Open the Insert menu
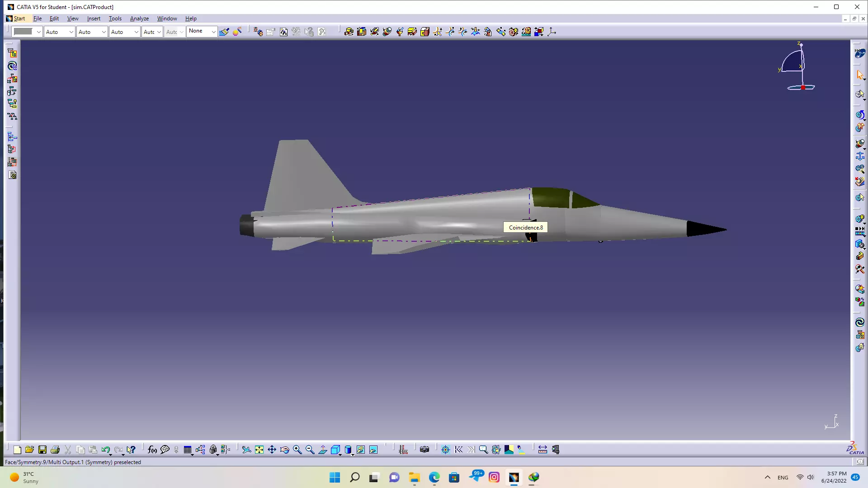The height and width of the screenshot is (488, 868). pyautogui.click(x=94, y=19)
